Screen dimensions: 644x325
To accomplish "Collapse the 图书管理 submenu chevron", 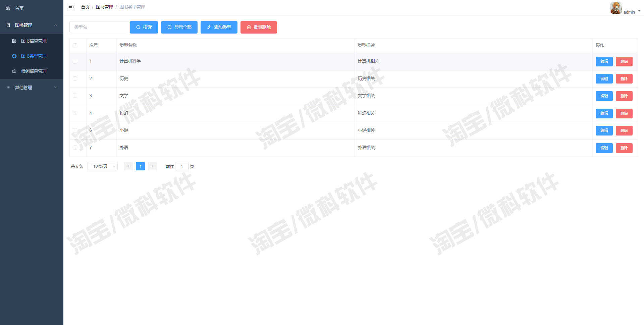I will tap(56, 25).
